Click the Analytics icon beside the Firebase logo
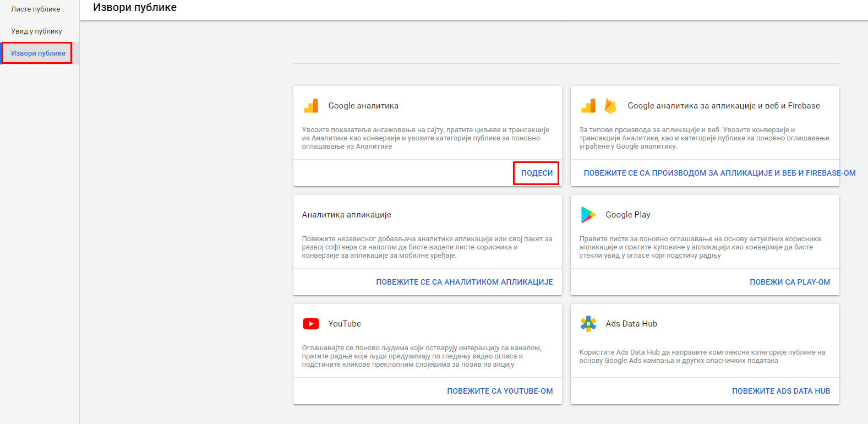868x424 pixels. [588, 106]
